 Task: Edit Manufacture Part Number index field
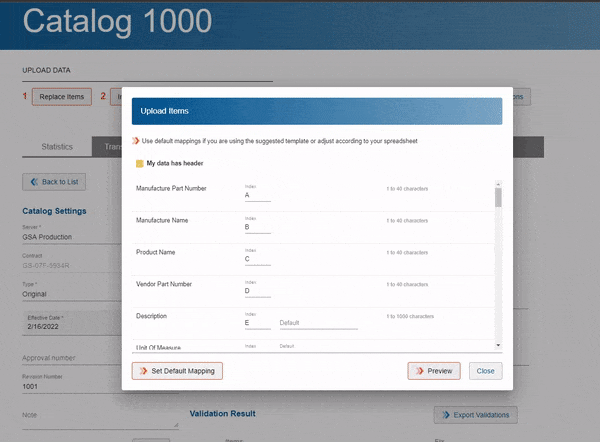tap(258, 195)
